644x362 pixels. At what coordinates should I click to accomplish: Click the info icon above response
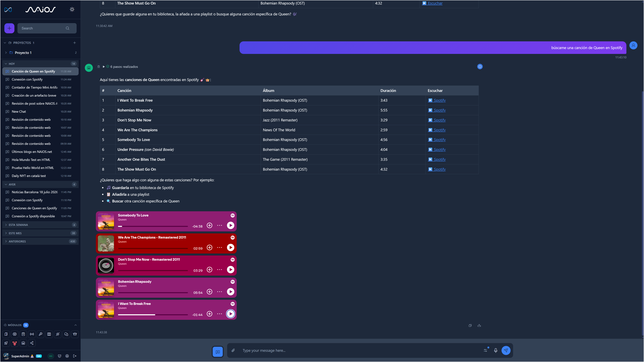tap(480, 67)
